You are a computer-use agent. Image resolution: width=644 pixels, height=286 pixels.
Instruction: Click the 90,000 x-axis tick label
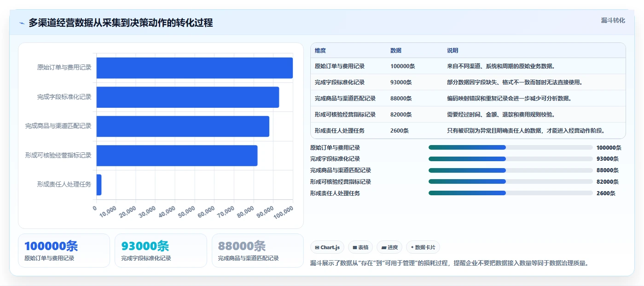pyautogui.click(x=265, y=213)
